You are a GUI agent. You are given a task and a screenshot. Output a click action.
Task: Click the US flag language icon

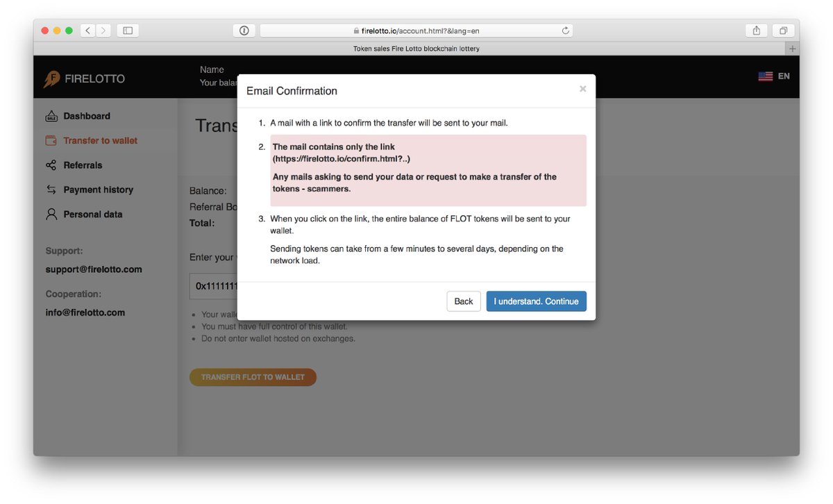point(766,76)
